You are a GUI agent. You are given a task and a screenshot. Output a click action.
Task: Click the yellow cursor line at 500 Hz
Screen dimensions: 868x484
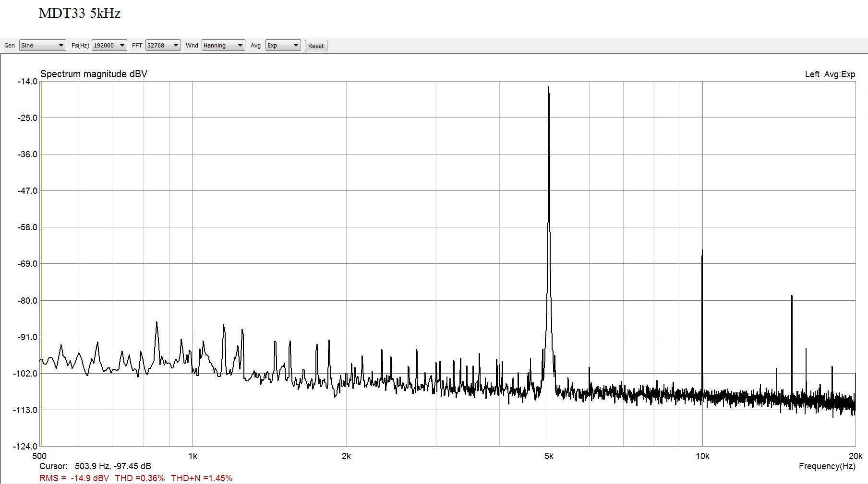pyautogui.click(x=41, y=264)
